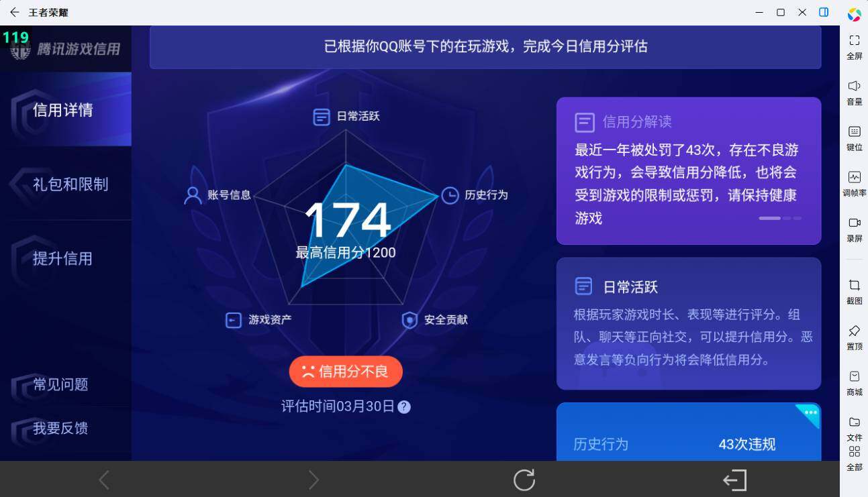868x497 pixels.
Task: Start the 录屏 screen recording tool
Action: (x=854, y=229)
